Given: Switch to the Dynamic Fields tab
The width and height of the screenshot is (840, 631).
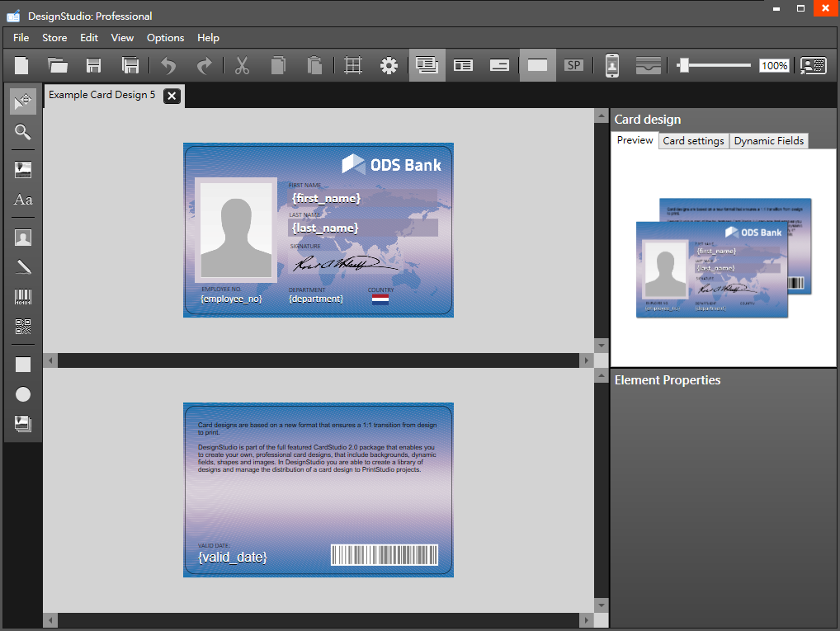Looking at the screenshot, I should pyautogui.click(x=769, y=141).
